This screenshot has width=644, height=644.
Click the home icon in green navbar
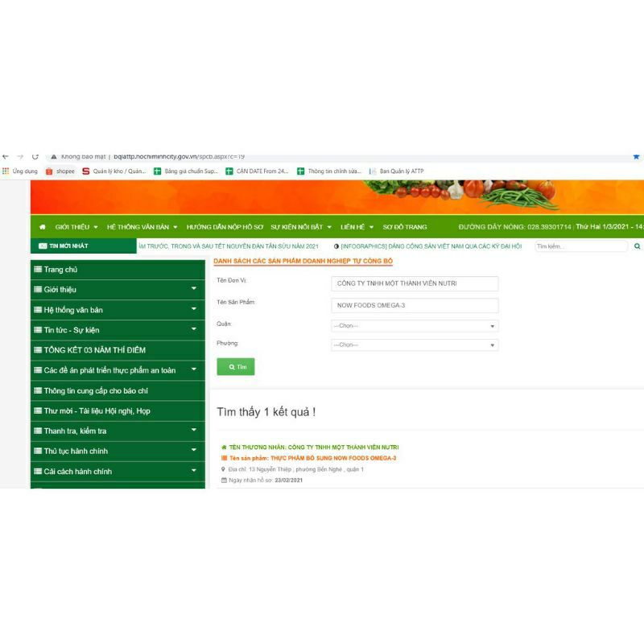point(43,227)
